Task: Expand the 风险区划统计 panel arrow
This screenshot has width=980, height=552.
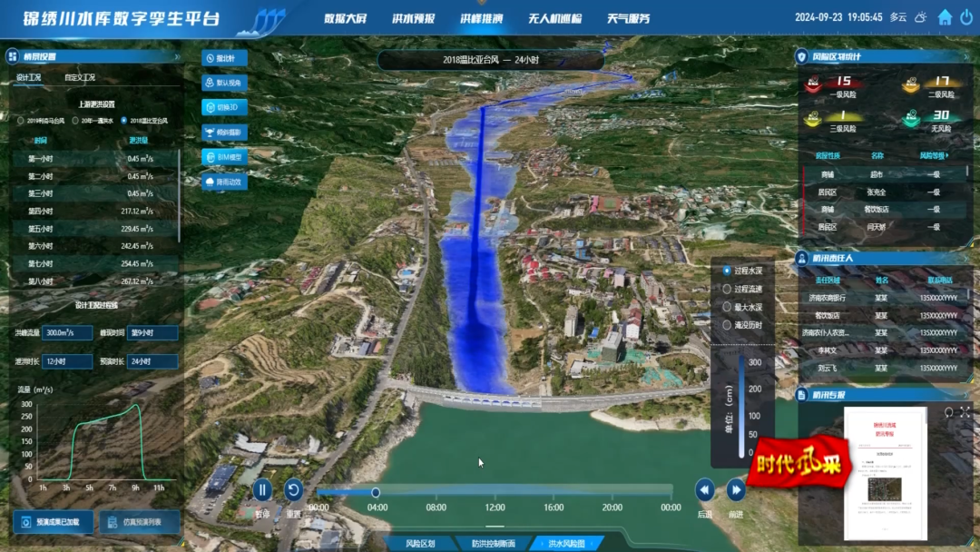Action: click(965, 56)
